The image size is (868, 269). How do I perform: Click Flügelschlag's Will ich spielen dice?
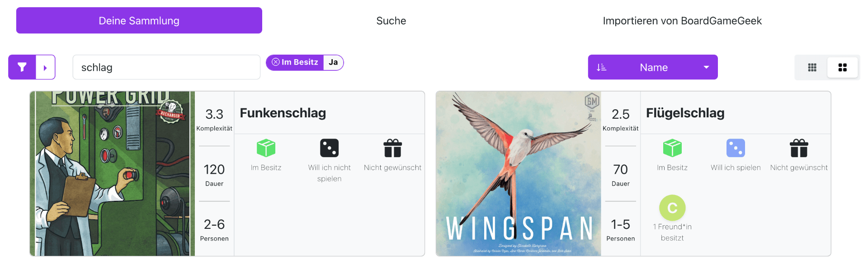pyautogui.click(x=736, y=148)
